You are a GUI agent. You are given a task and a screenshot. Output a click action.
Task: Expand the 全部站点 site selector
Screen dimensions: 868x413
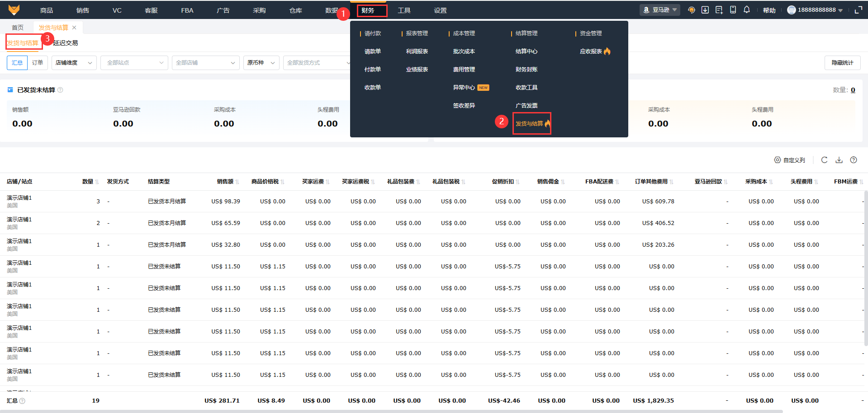134,63
